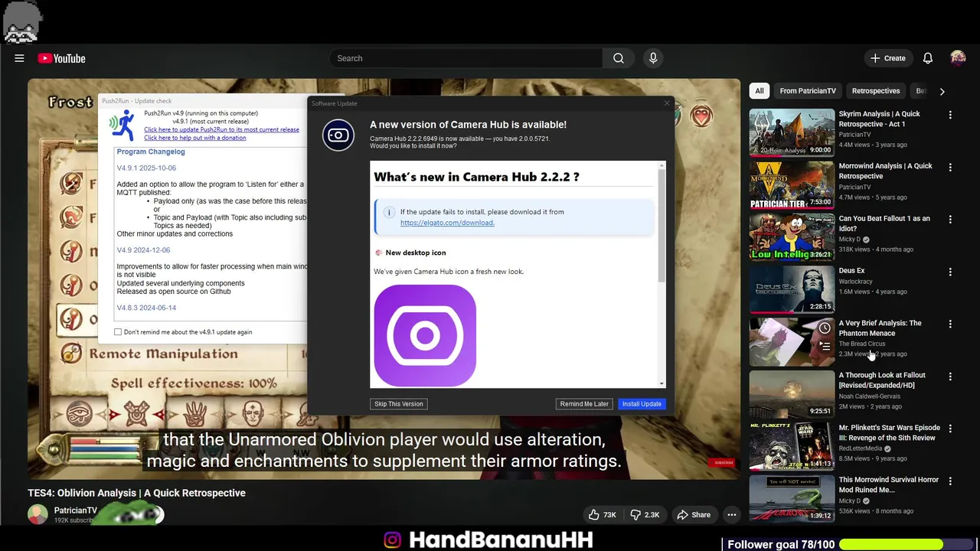Click link to help out with a donation
This screenshot has width=980, height=551.
tap(195, 138)
